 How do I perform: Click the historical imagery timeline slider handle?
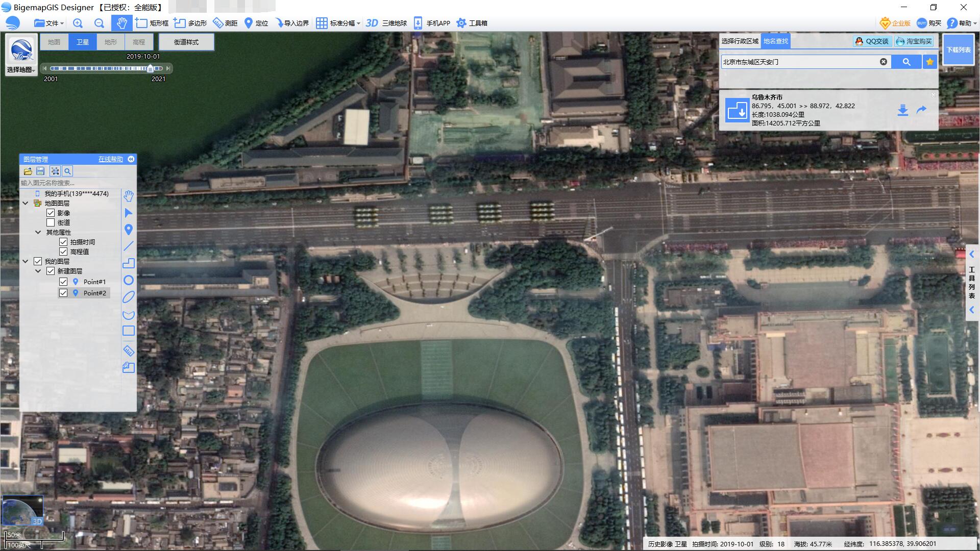click(x=151, y=68)
